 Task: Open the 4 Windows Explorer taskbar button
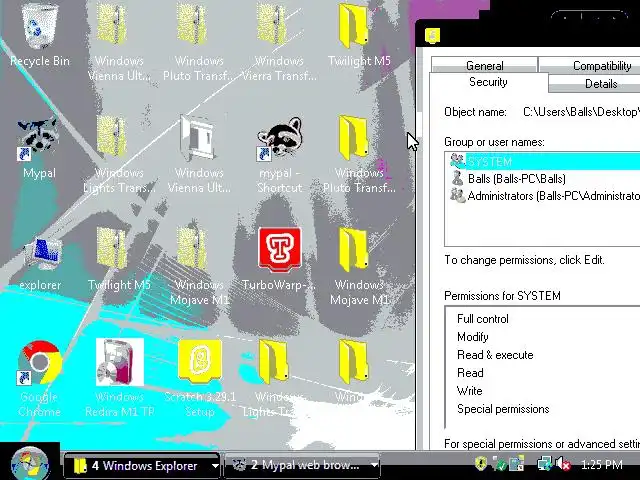click(x=142, y=466)
